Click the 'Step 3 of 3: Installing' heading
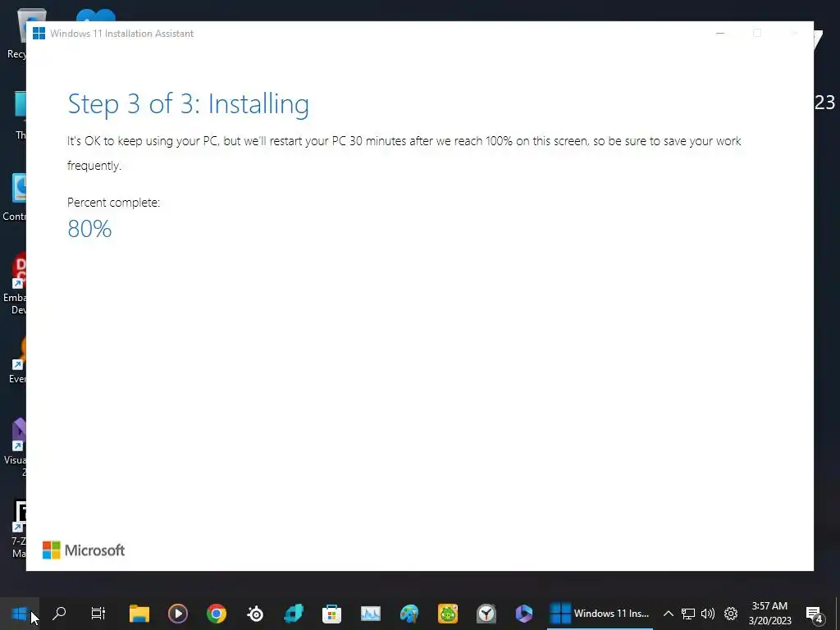Screen dimensions: 840x630 188,103
